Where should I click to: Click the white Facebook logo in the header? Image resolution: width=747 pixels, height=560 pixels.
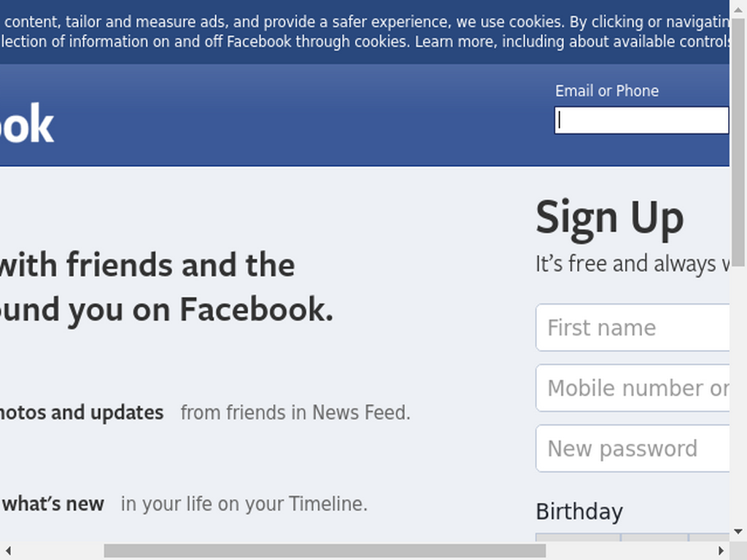[27, 124]
